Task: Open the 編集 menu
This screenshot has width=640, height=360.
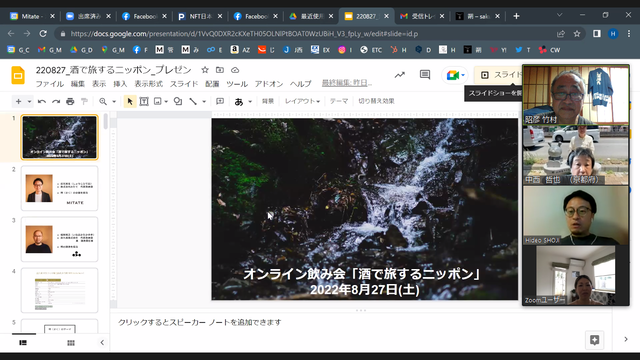Action: (x=78, y=84)
